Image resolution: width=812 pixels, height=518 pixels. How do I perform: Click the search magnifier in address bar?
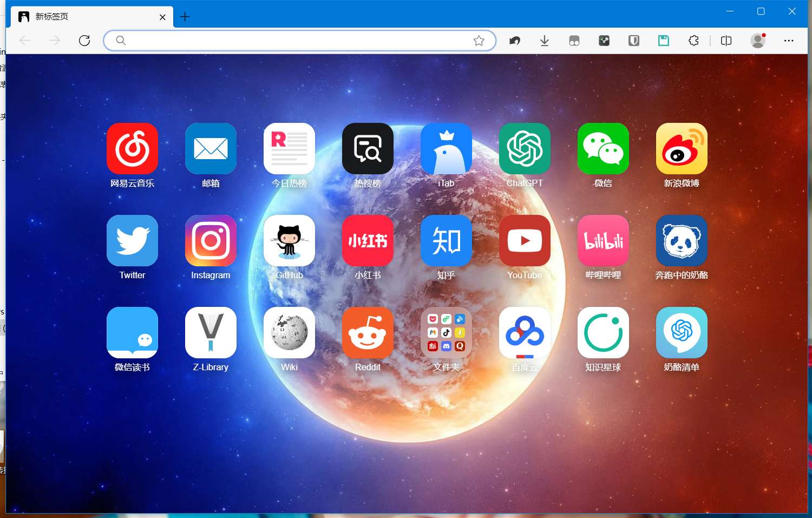[121, 41]
